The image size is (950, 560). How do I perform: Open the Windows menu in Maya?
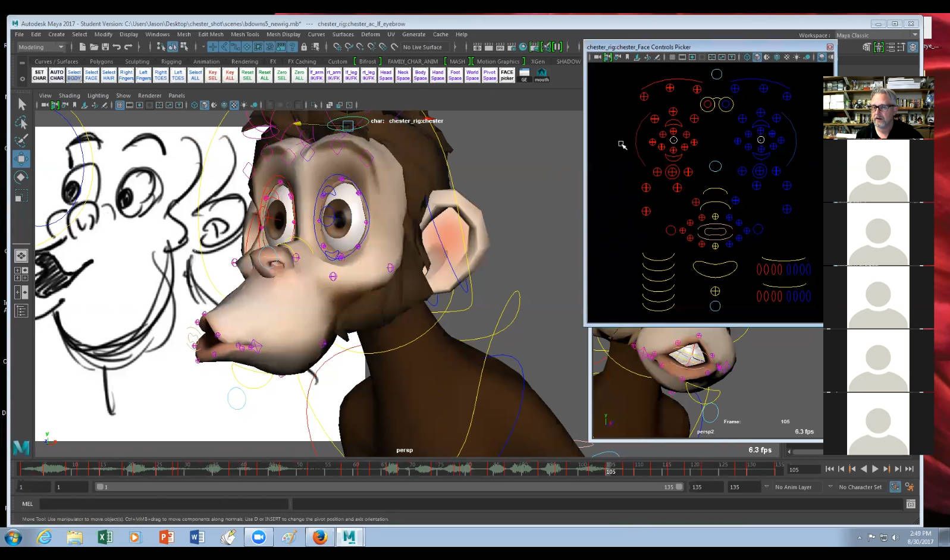[157, 34]
